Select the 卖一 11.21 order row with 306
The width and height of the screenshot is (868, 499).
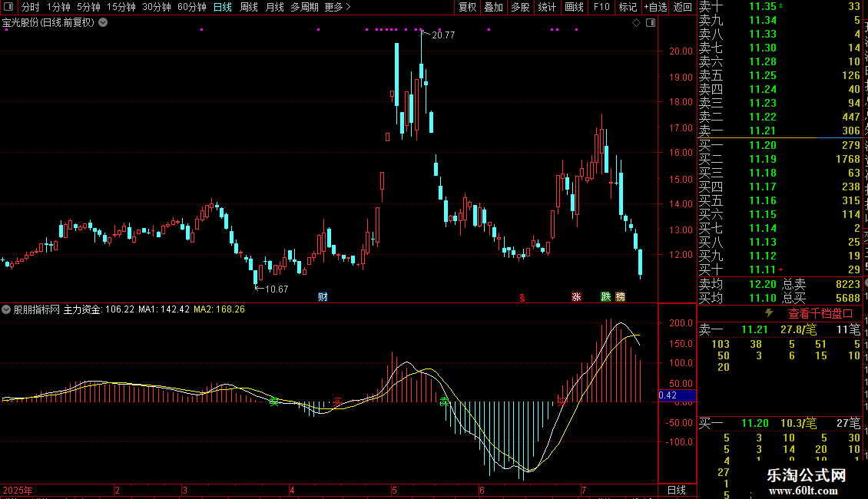coord(780,131)
